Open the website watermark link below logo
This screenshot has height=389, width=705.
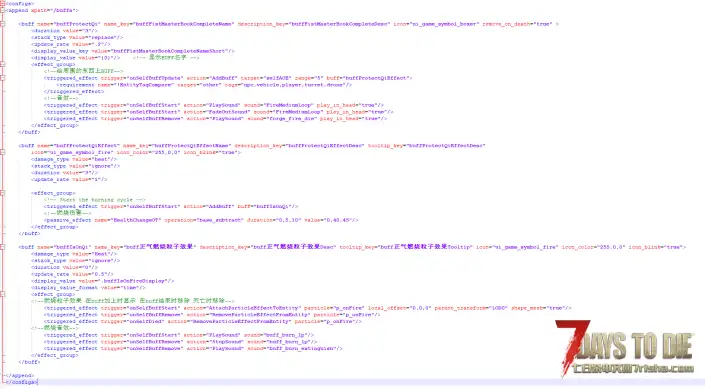pyautogui.click(x=633, y=369)
